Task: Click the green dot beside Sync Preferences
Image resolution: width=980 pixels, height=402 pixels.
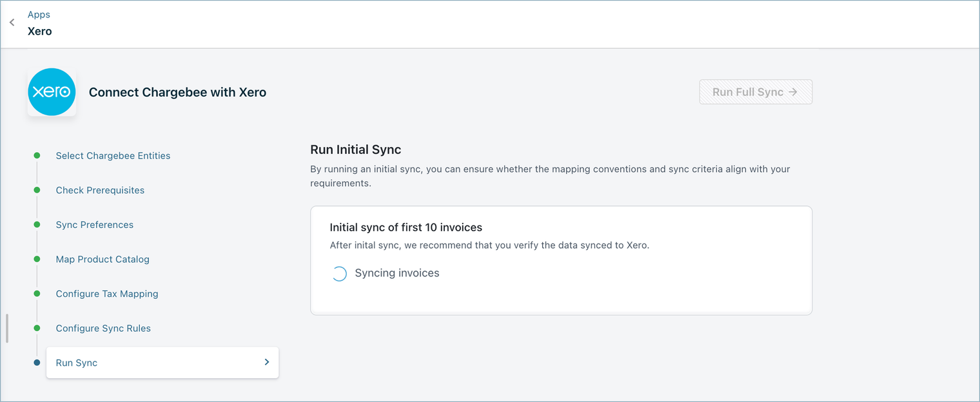Action: (x=37, y=225)
